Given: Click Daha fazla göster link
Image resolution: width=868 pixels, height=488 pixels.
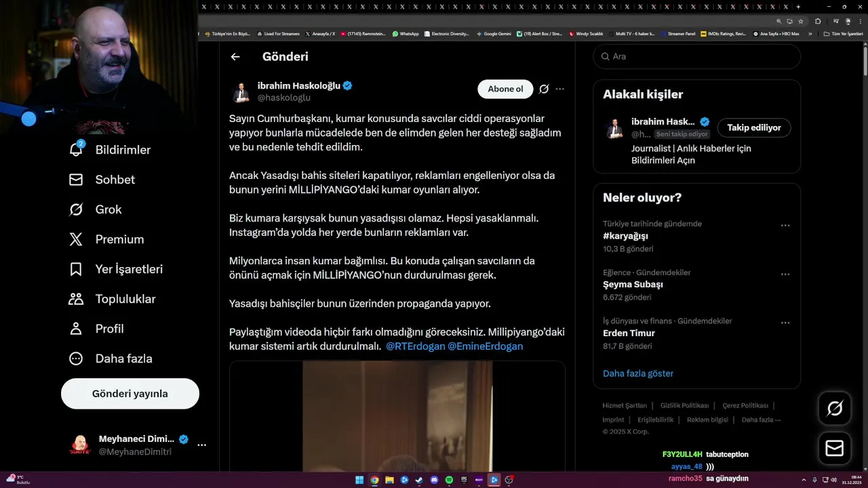Looking at the screenshot, I should (638, 373).
